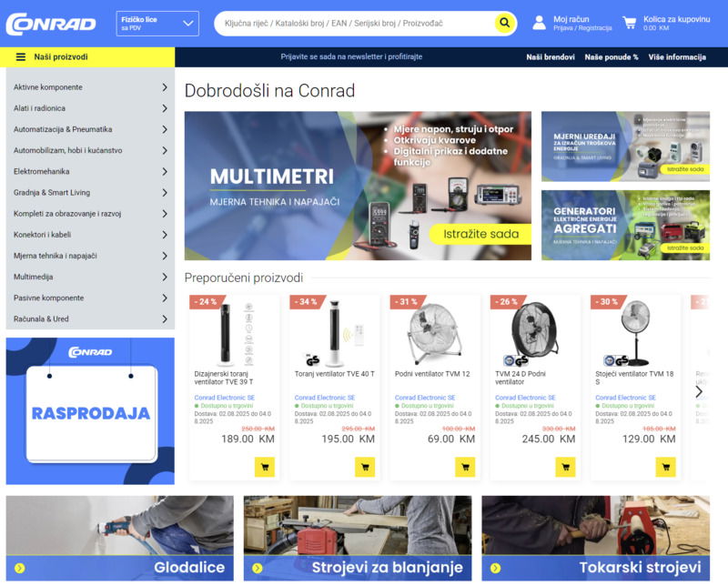Viewport: 728px width, 586px height.
Task: Open the Pasivne komponente category
Action: pos(90,298)
